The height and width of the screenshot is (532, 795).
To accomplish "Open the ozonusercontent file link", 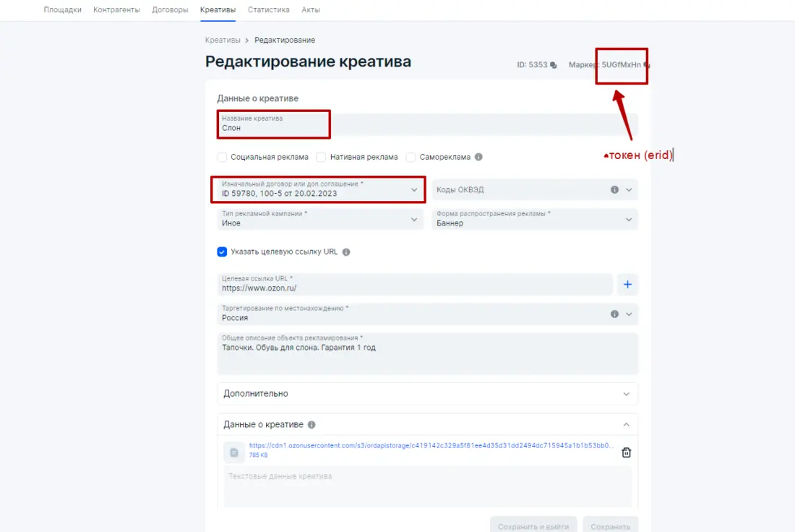I will click(431, 446).
